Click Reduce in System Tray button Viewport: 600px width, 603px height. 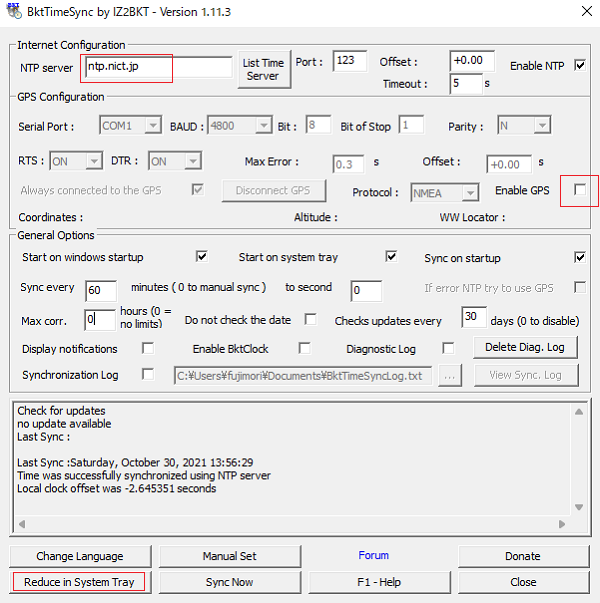tap(79, 582)
